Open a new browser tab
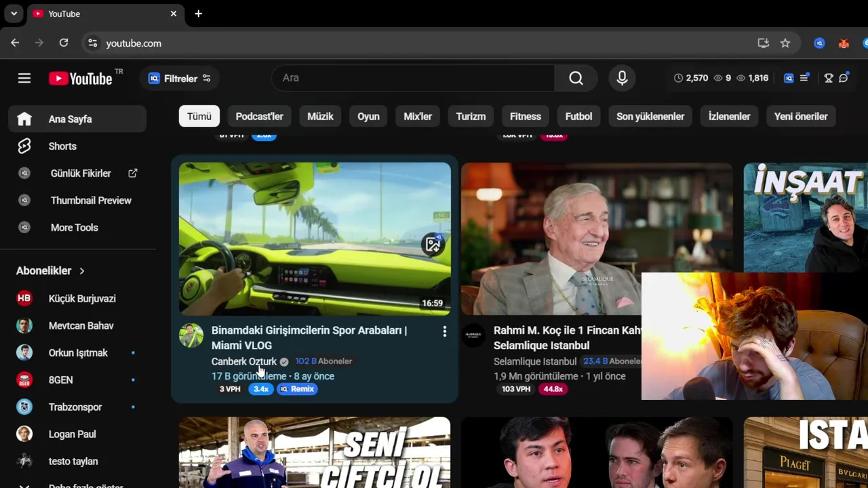Viewport: 868px width, 488px height. point(198,14)
